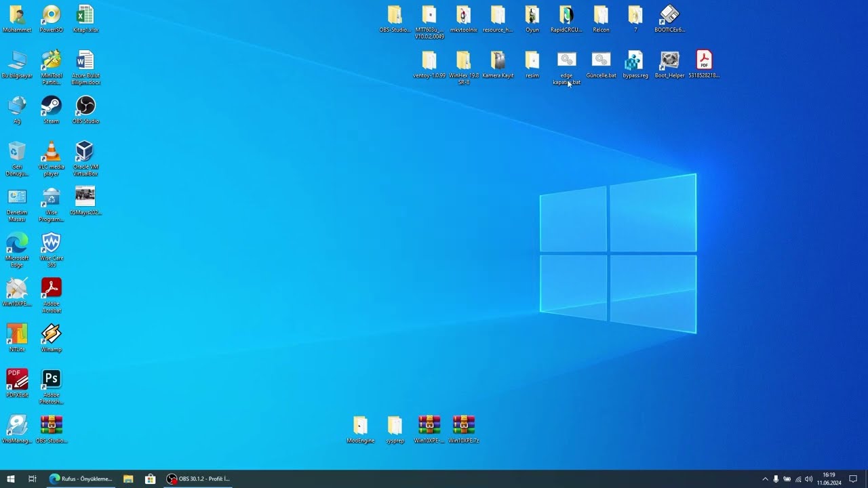Select the MooEngine folder

[361, 430]
